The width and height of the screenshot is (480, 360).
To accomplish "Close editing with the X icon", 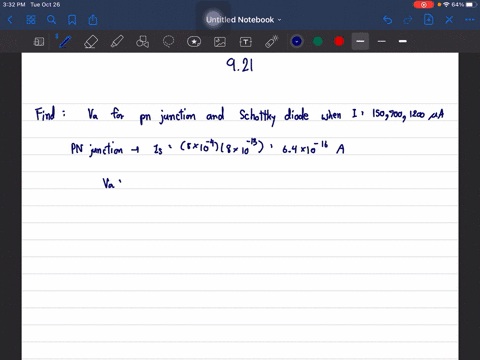I will (449, 20).
